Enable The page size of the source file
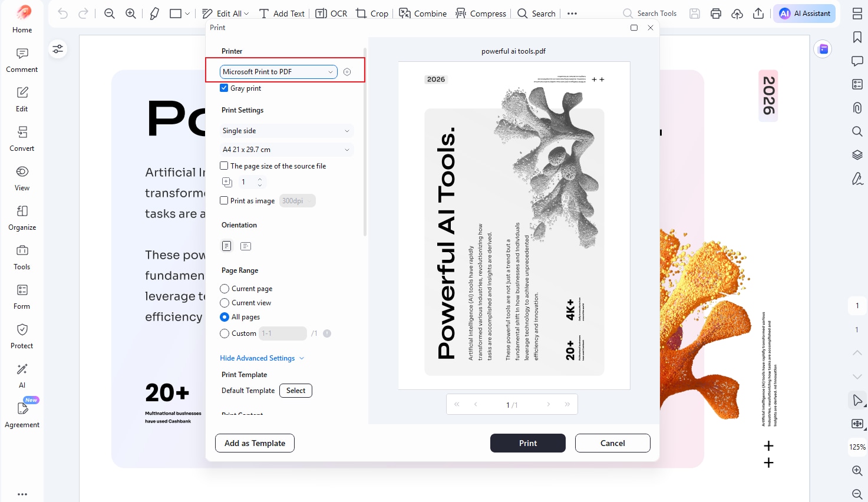The height and width of the screenshot is (502, 868). coord(224,166)
